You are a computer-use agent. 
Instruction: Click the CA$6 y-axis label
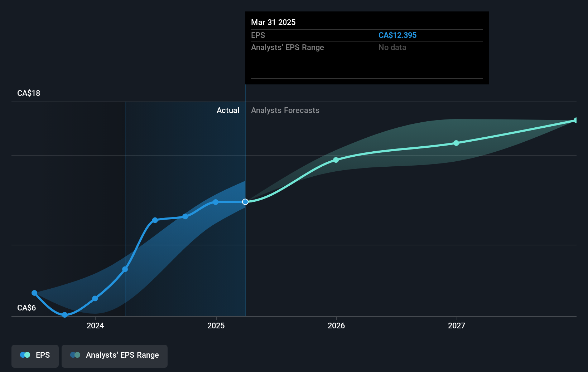click(26, 308)
